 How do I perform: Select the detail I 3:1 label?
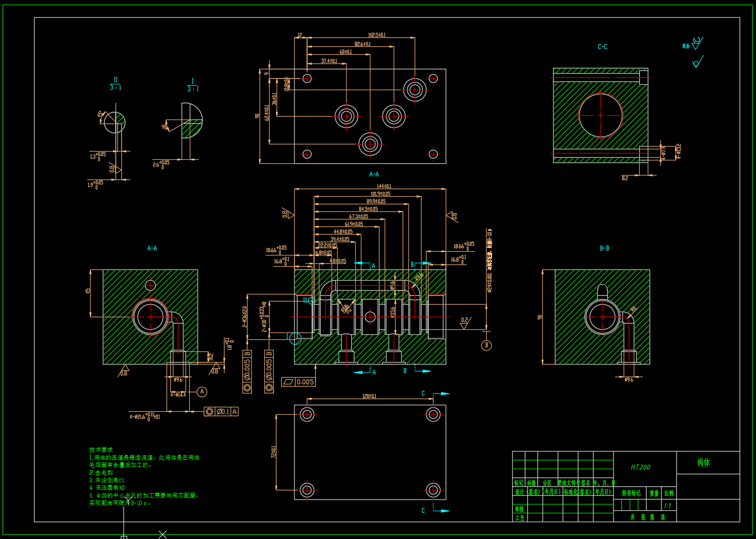[x=192, y=85]
